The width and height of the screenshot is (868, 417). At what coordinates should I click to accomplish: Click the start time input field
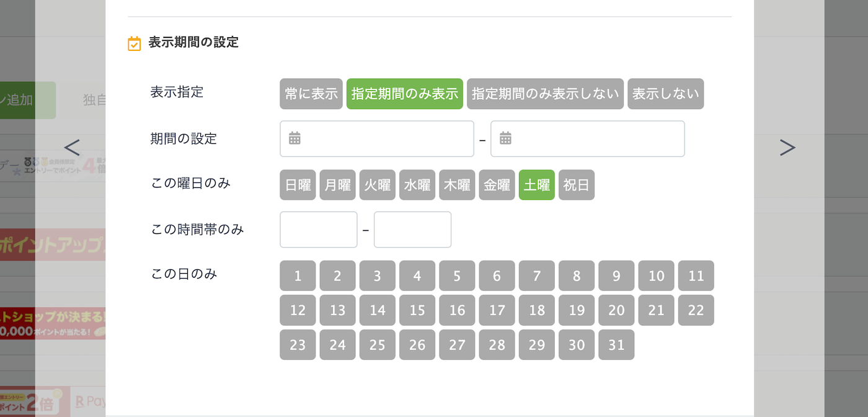(319, 230)
